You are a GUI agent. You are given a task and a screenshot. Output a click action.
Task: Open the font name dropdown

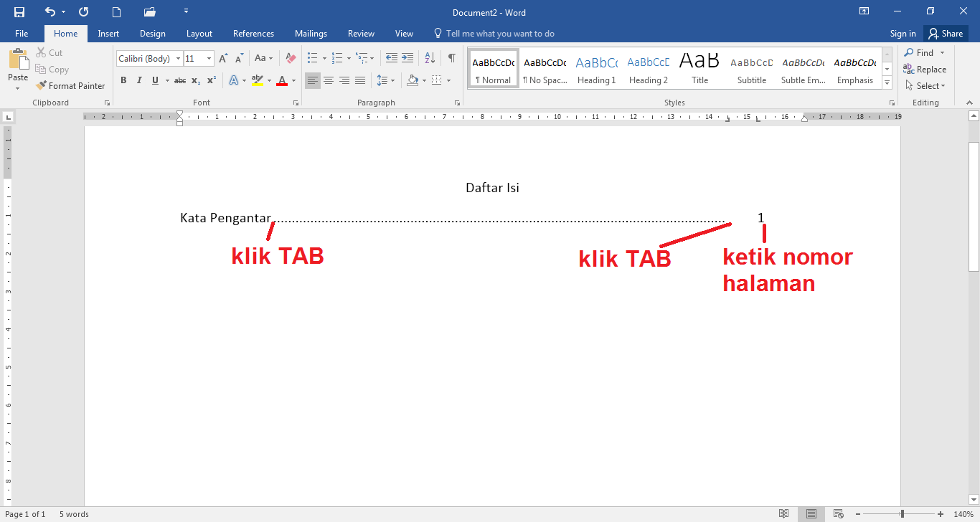[x=178, y=59]
